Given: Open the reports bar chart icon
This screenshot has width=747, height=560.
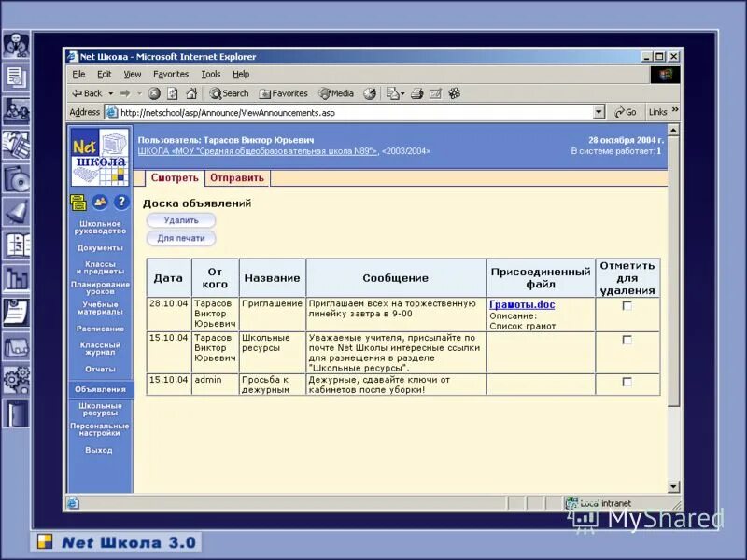Looking at the screenshot, I should (16, 278).
